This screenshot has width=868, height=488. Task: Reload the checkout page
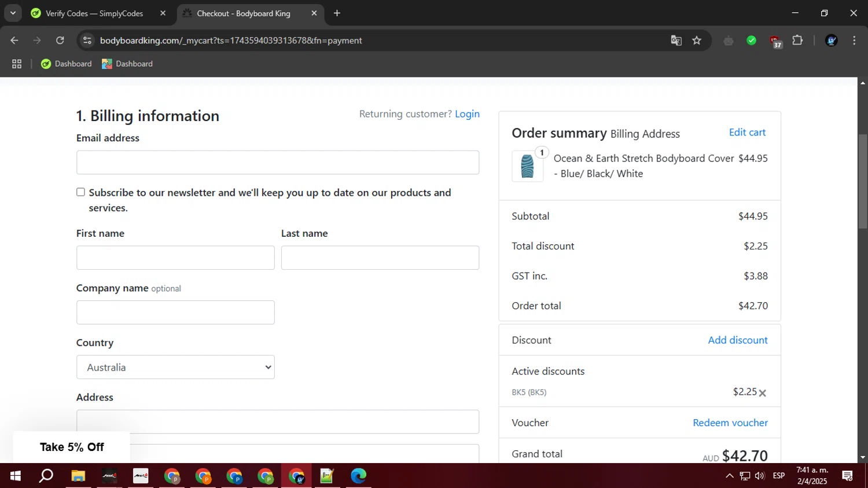pos(60,41)
